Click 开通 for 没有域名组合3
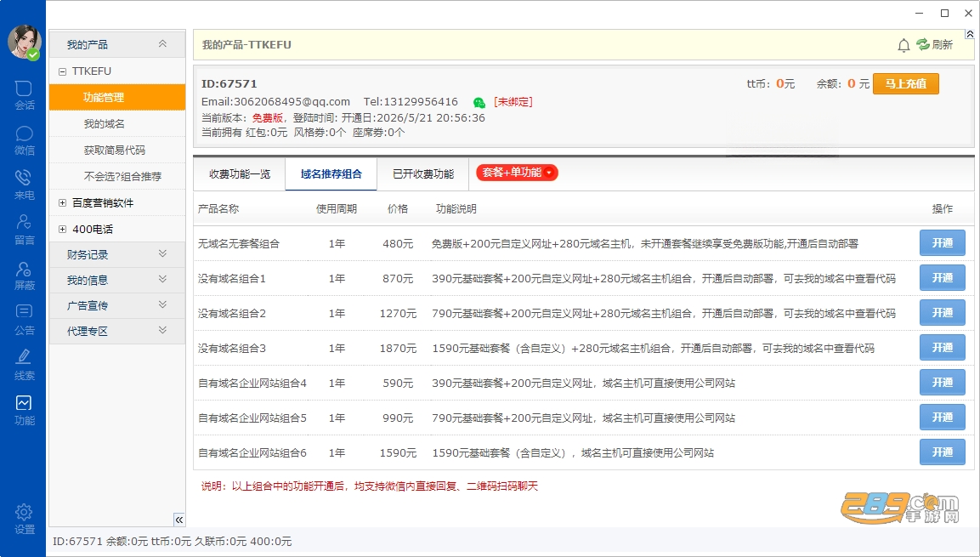 pos(942,348)
